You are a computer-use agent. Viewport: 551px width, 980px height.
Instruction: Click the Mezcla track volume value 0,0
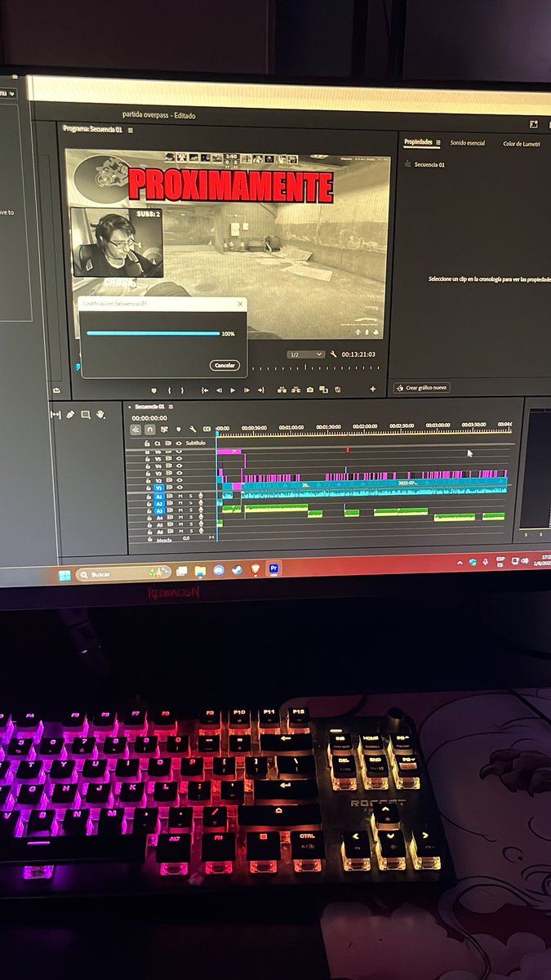pos(186,538)
